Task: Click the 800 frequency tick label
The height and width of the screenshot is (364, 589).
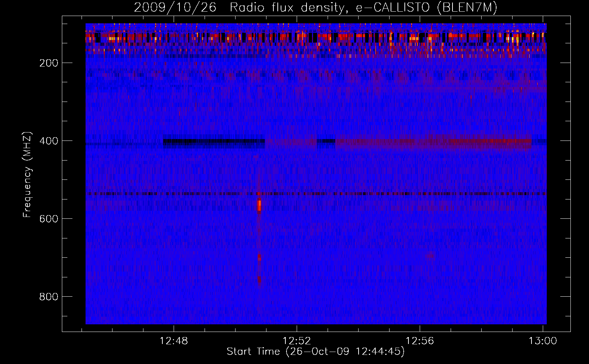Action: pos(49,297)
